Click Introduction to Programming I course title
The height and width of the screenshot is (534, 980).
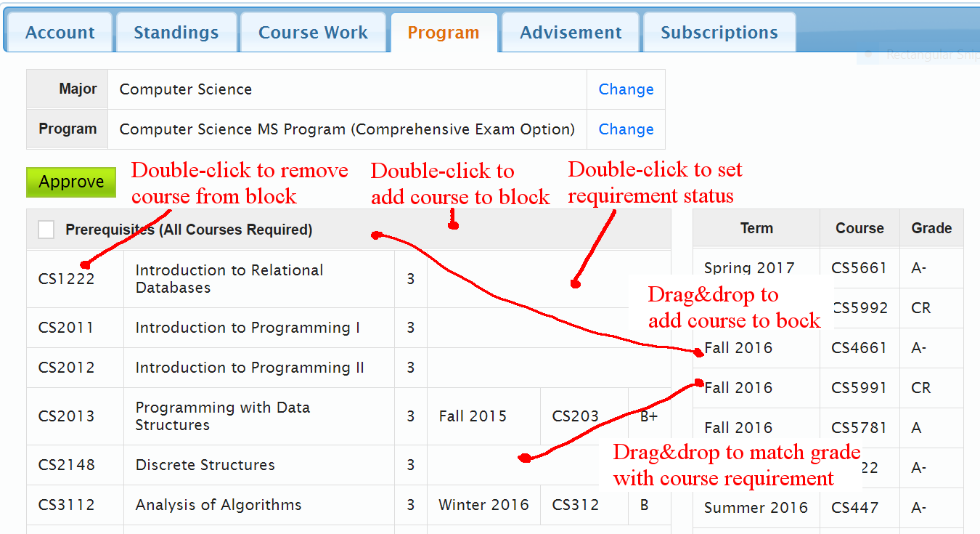tap(248, 328)
